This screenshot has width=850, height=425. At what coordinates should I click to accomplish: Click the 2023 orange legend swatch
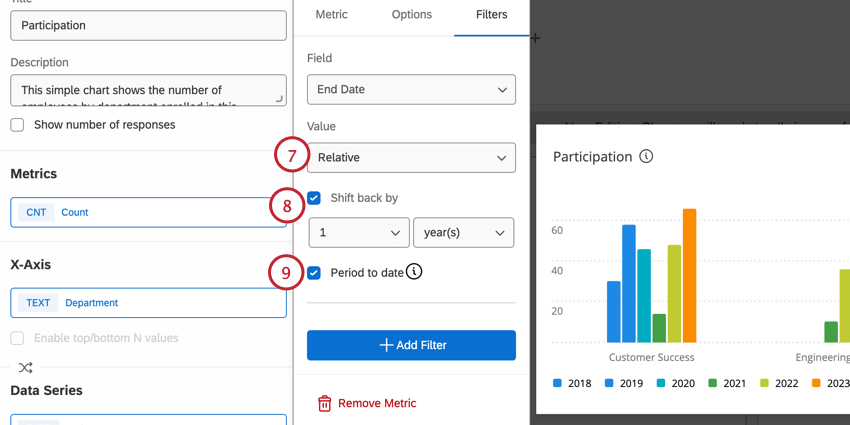click(x=816, y=383)
